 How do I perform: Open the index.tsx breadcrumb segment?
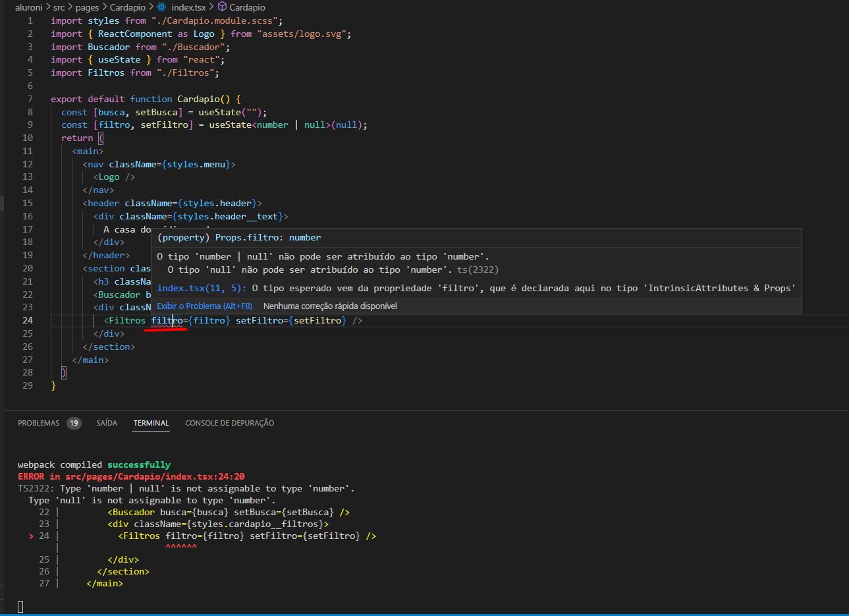[188, 7]
